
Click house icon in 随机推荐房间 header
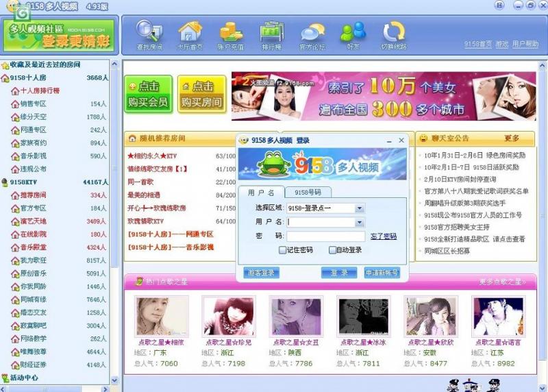[x=132, y=138]
